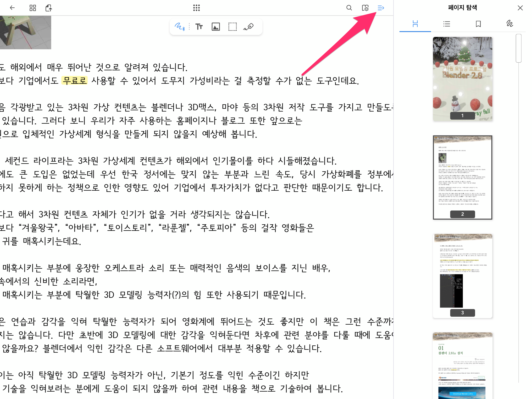Select the dashed rectangle selection tool
532x399 pixels.
pyautogui.click(x=232, y=27)
